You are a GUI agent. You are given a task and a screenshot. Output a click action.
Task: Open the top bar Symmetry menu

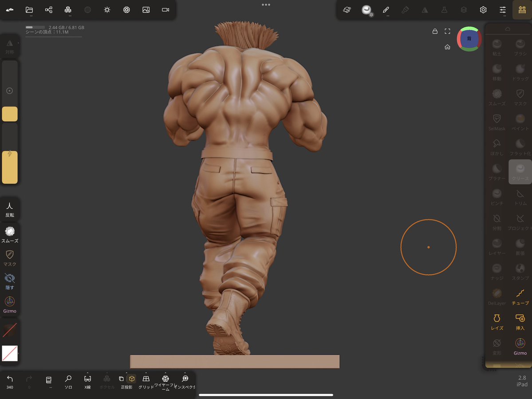pos(425,10)
